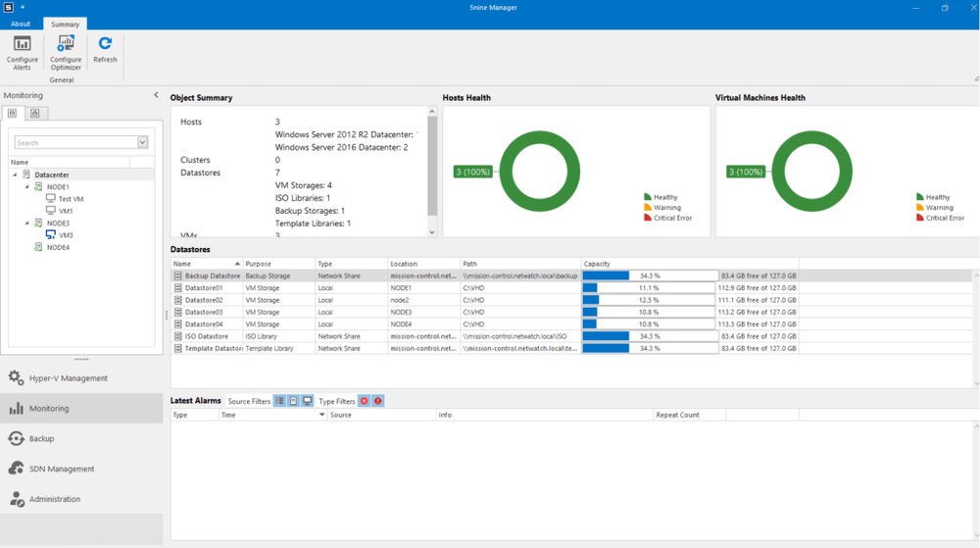Click the running VM3 icon
The width and height of the screenshot is (980, 548).
51,235
